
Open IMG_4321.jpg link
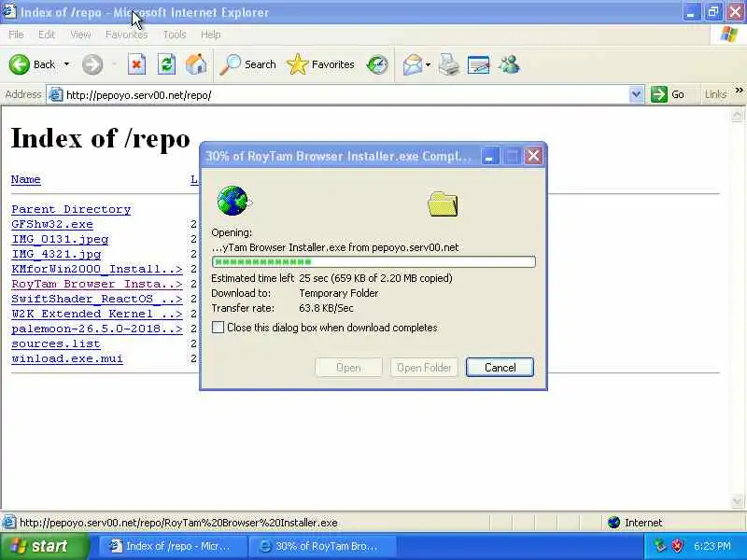tap(56, 254)
